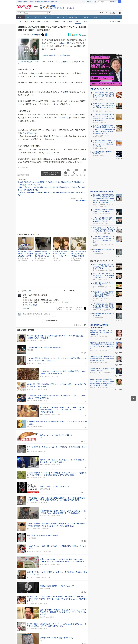
Task: Open the 地域 category
Action: click(85, 21)
